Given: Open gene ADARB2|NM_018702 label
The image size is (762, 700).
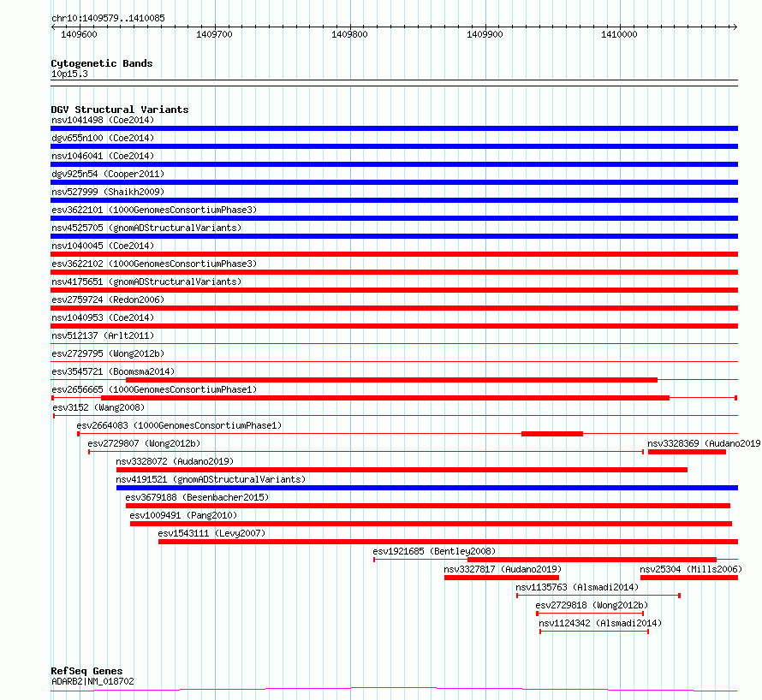Looking at the screenshot, I should tap(92, 681).
